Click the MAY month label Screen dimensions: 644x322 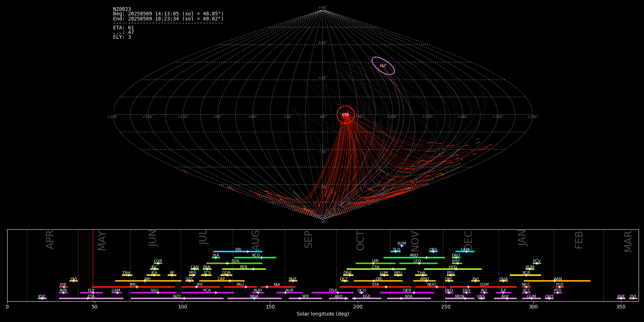(x=102, y=241)
